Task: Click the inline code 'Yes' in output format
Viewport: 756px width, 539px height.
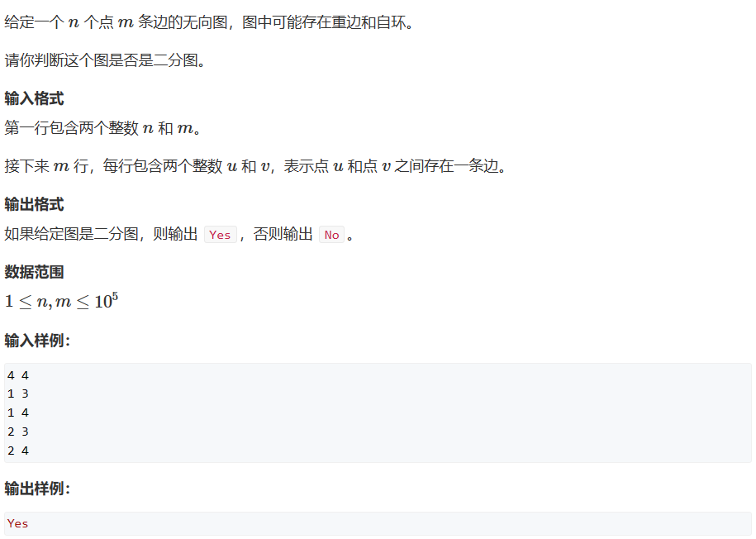Action: 221,235
